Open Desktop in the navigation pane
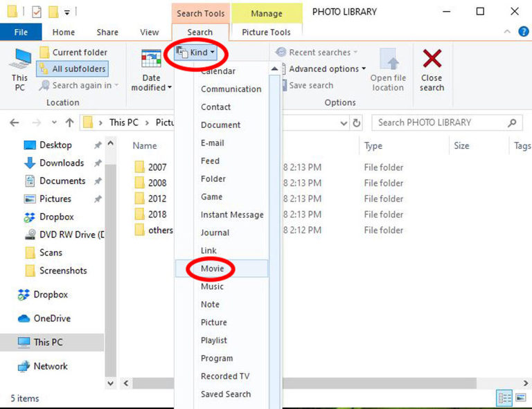 55,145
